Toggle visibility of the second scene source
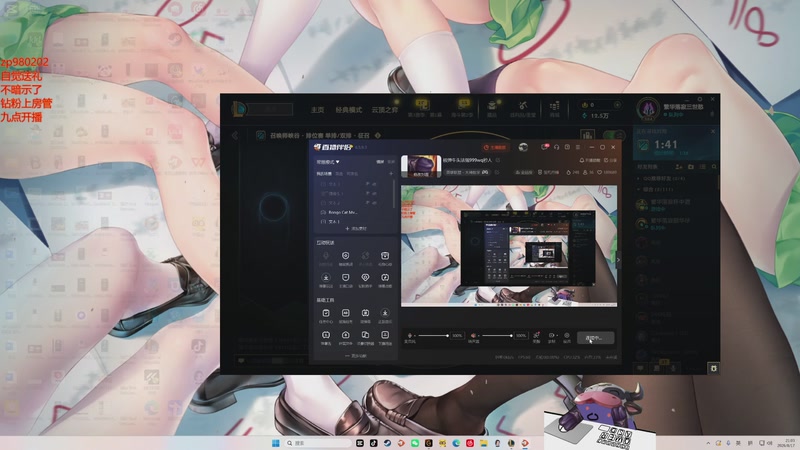This screenshot has width=800, height=450. point(374,193)
